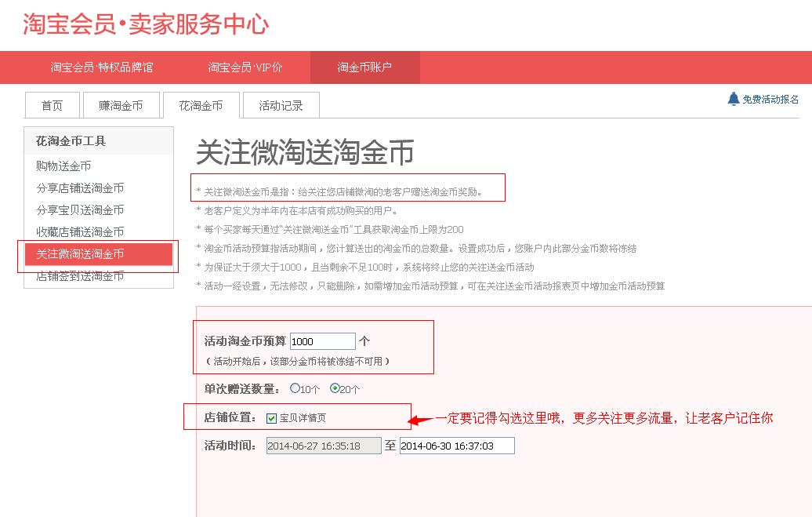Switch to the 花淘金币 tab
The width and height of the screenshot is (812, 517).
[201, 105]
